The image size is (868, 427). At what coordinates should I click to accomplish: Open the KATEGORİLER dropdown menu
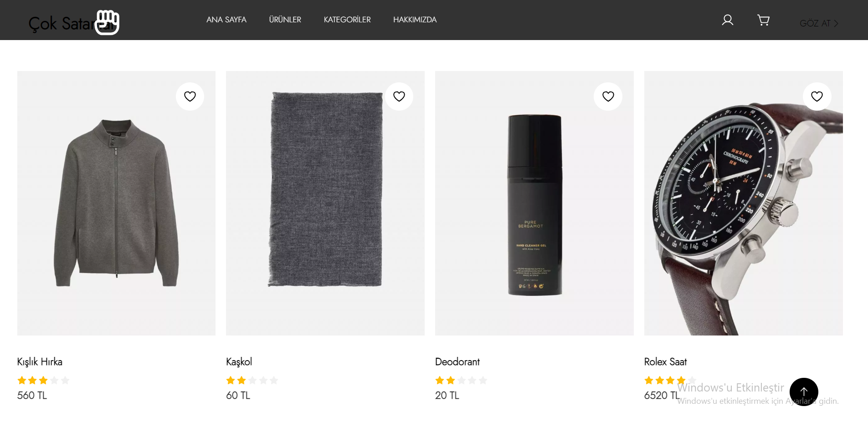[x=347, y=20]
